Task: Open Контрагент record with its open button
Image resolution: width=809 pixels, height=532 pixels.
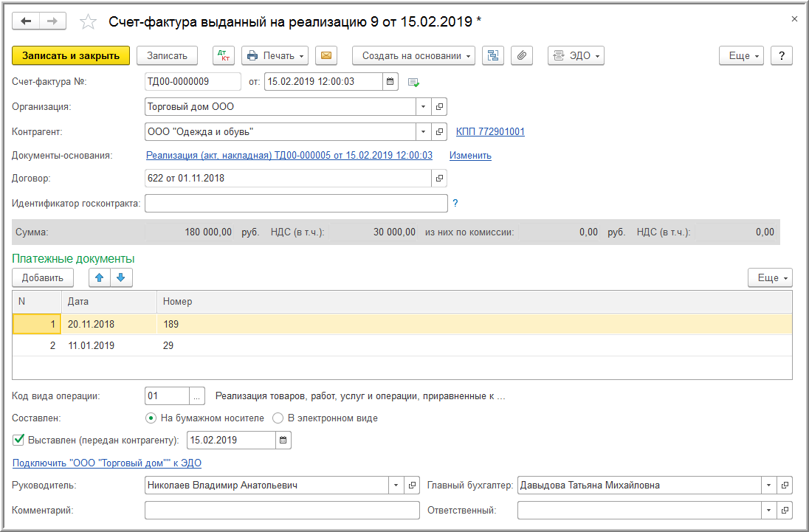Action: [439, 132]
